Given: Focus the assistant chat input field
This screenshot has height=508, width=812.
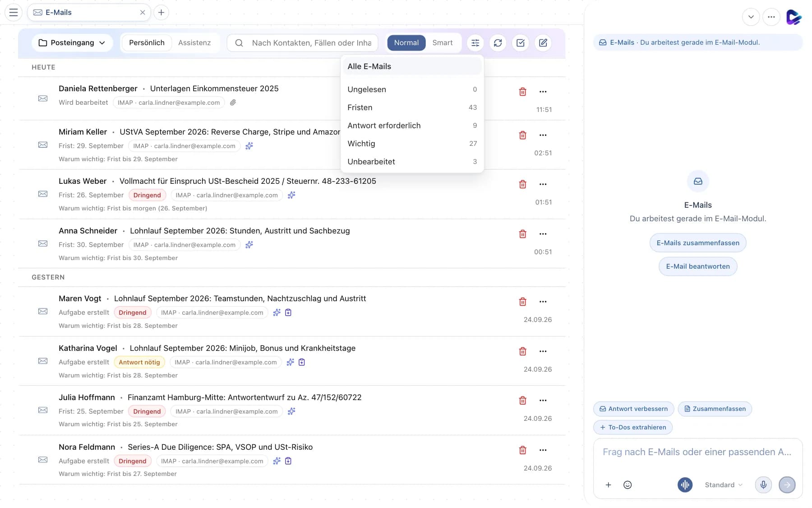Looking at the screenshot, I should (697, 452).
